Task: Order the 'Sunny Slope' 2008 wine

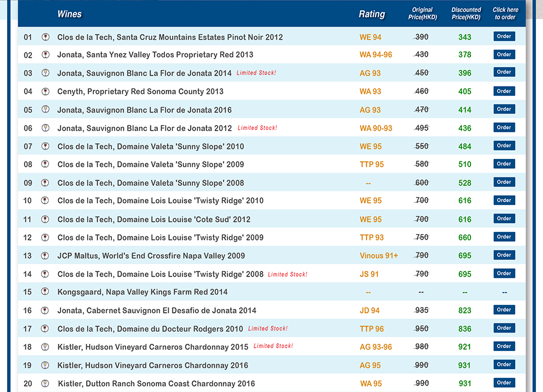Action: (x=504, y=182)
